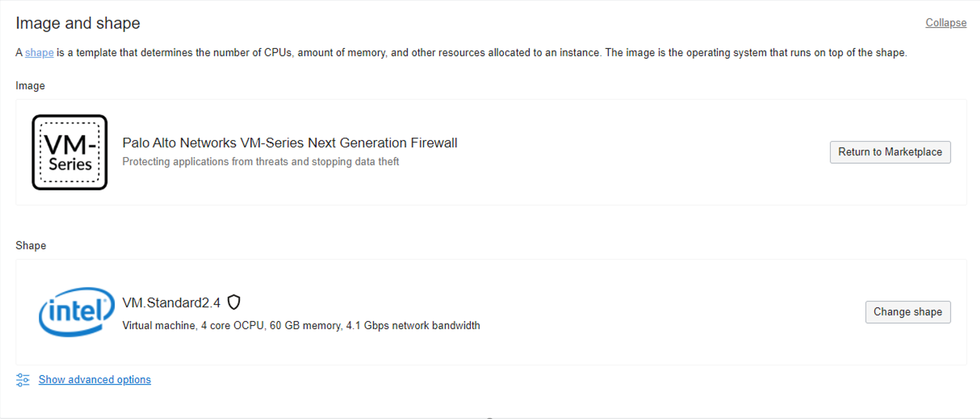
Task: Open the "shape" documentation link
Action: 39,53
